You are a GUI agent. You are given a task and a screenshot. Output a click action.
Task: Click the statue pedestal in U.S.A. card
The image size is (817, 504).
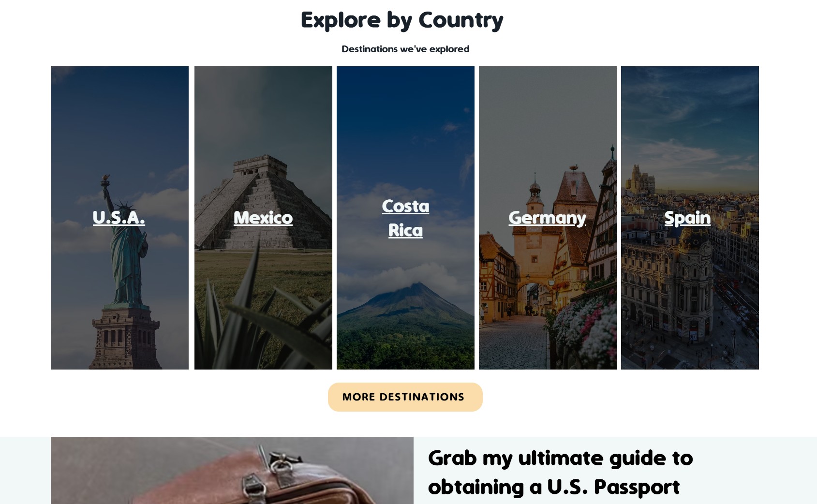coord(126,339)
